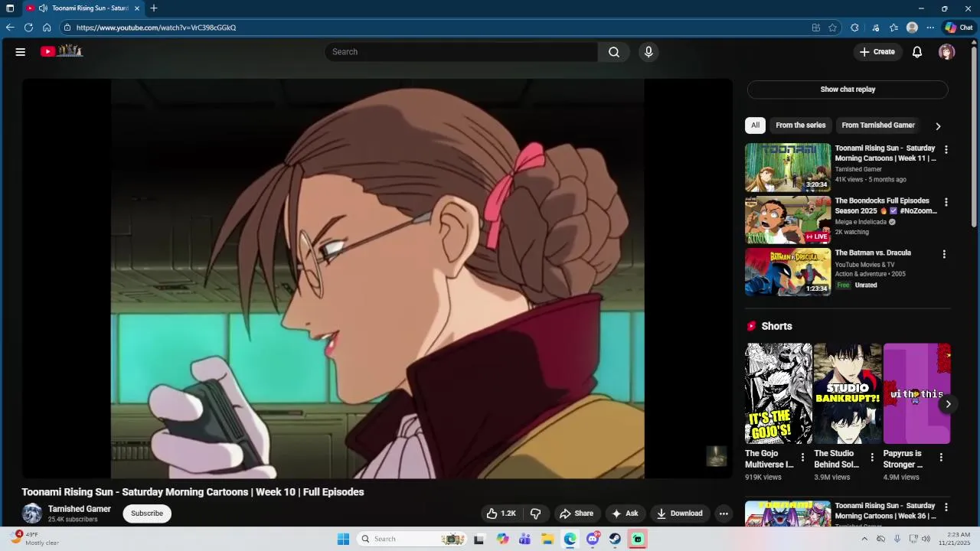The image size is (980, 551).
Task: Open browser extensions puzzle icon
Action: click(854, 28)
